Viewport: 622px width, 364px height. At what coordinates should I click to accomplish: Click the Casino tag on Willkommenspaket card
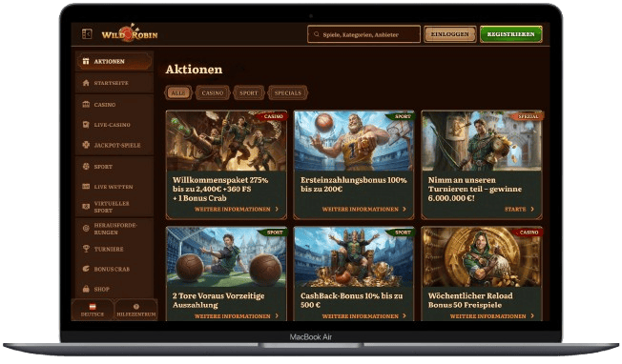[x=273, y=116]
